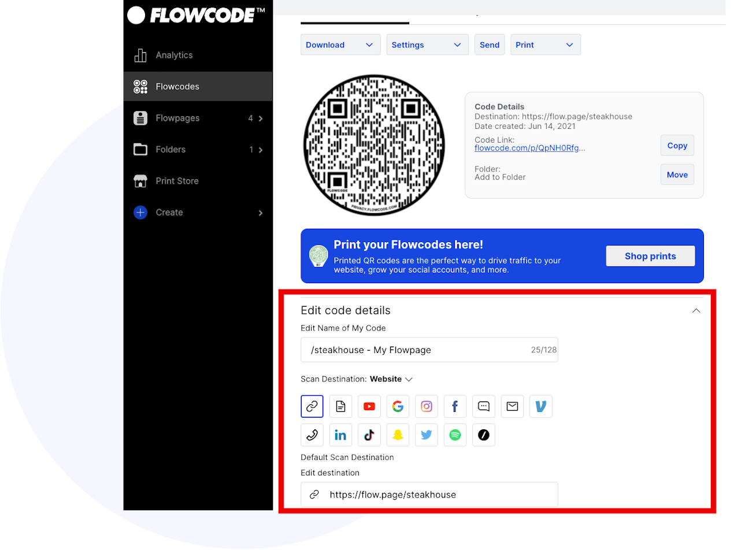This screenshot has width=756, height=550.
Task: Click the Edit Name of My Code field
Action: 429,350
